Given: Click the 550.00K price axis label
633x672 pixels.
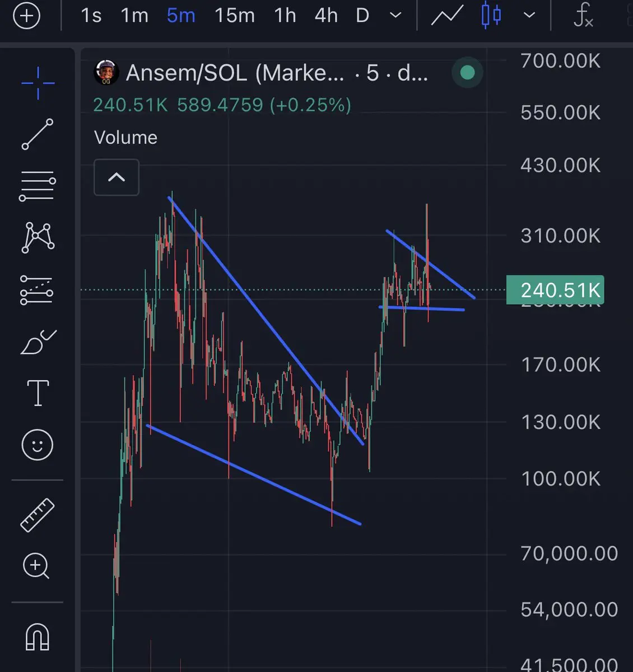Looking at the screenshot, I should [561, 113].
